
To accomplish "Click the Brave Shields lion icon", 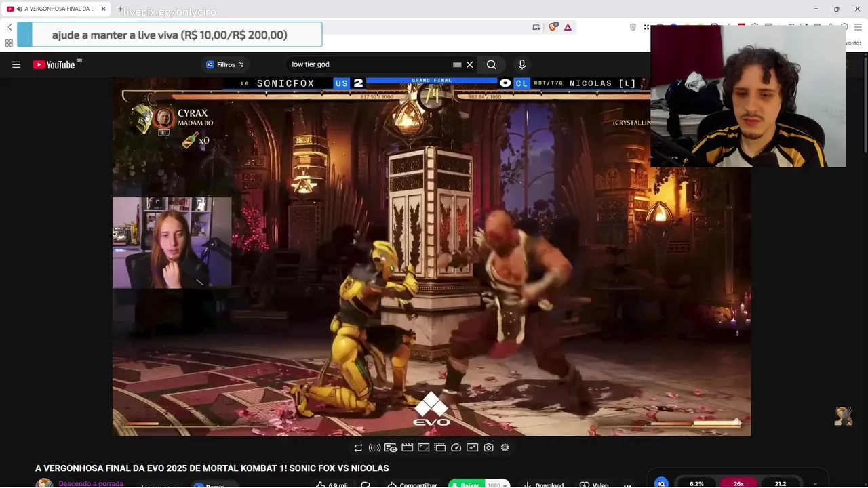I will [553, 27].
